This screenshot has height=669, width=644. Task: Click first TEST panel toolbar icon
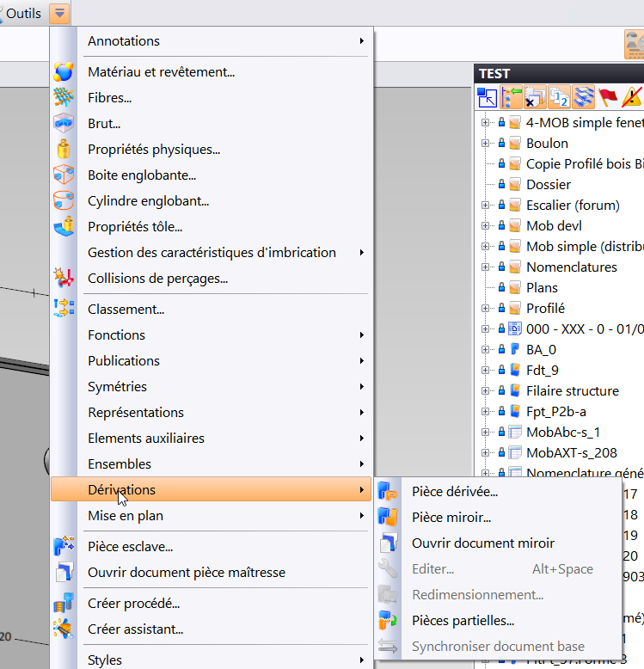(487, 97)
